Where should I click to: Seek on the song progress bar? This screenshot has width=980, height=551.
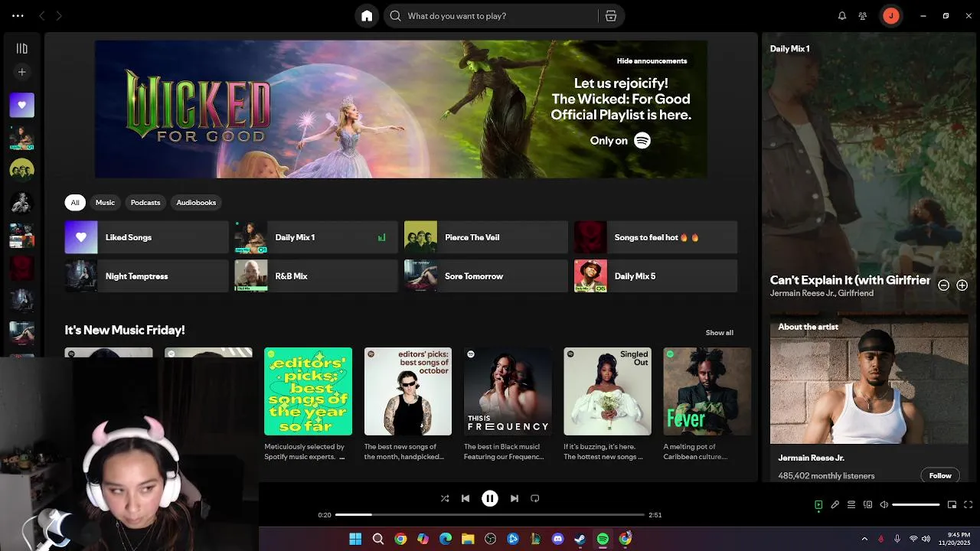[x=490, y=515]
